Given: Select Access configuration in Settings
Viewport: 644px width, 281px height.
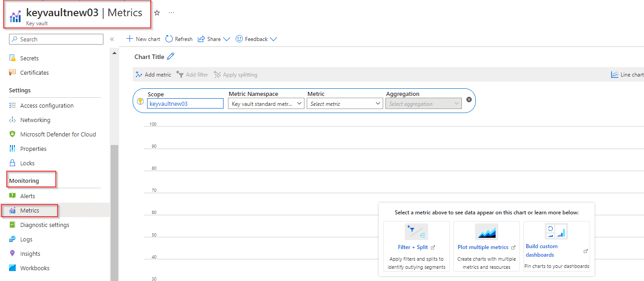Looking at the screenshot, I should [x=47, y=105].
